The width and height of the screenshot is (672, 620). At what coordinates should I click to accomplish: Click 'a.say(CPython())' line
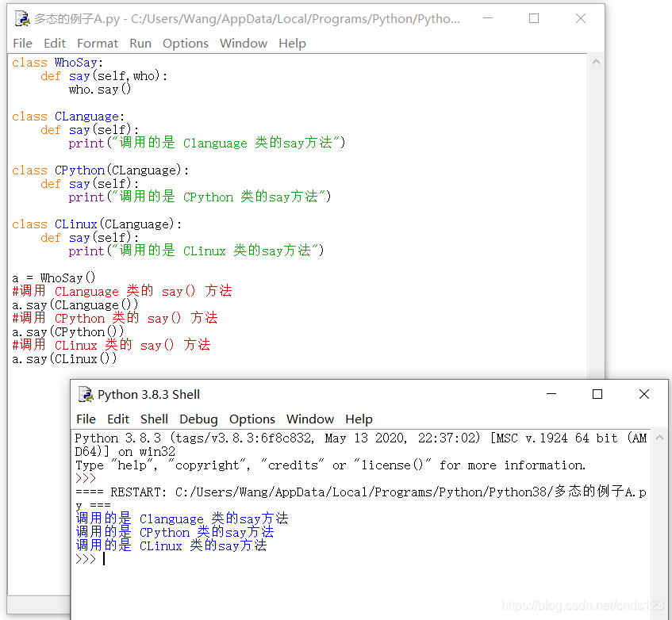pyautogui.click(x=67, y=332)
